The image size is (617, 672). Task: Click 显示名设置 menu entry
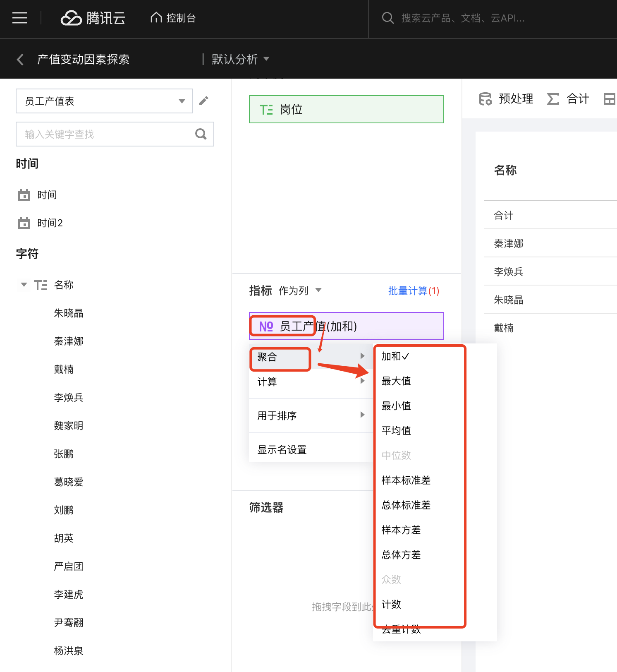(282, 450)
